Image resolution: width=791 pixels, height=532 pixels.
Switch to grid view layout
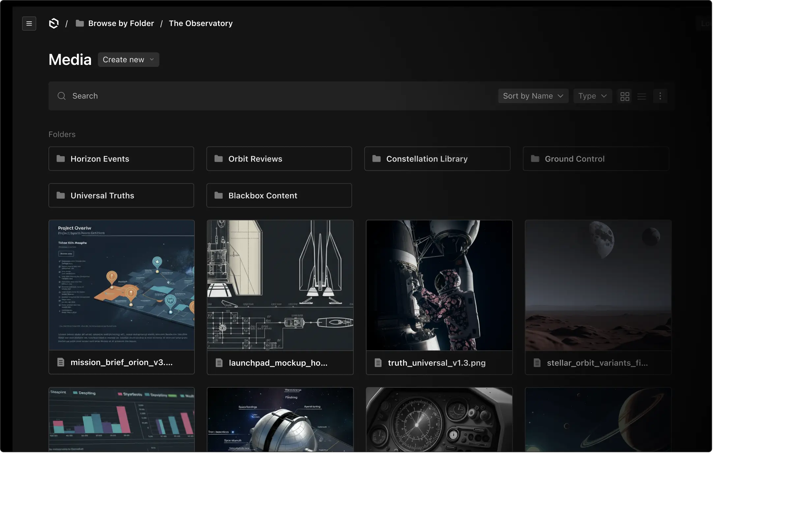[625, 96]
